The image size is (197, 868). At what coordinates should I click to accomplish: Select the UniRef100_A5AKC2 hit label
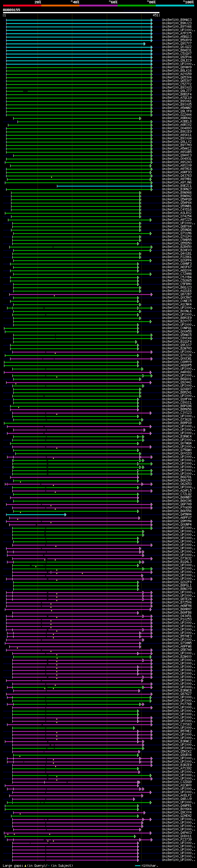(177, 149)
